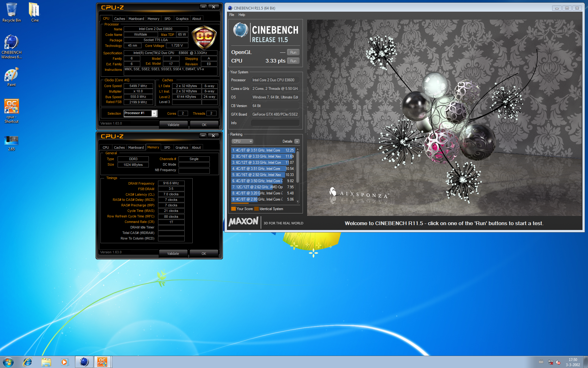Open Caches tab in lower CPU-Z window
This screenshot has width=588, height=368.
point(119,148)
